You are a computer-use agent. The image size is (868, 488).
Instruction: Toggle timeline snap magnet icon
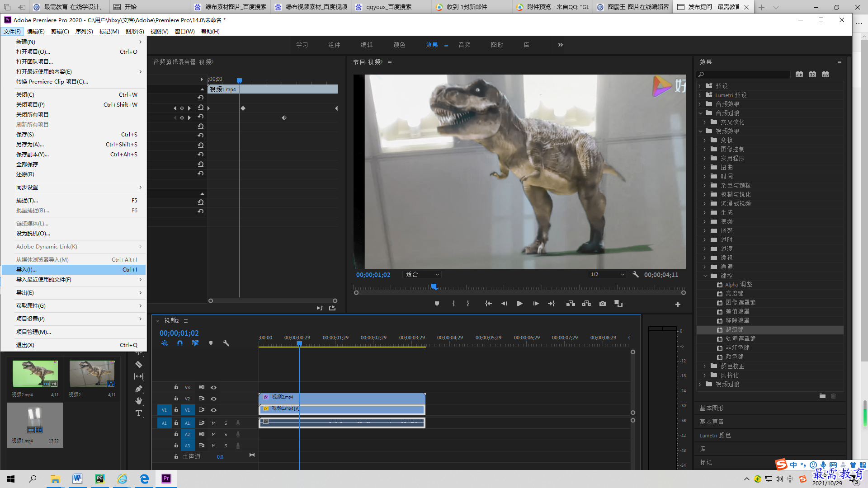click(180, 343)
